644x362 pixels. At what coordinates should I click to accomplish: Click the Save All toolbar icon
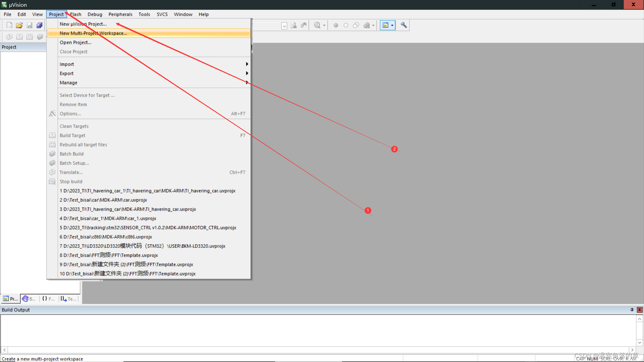(x=40, y=25)
